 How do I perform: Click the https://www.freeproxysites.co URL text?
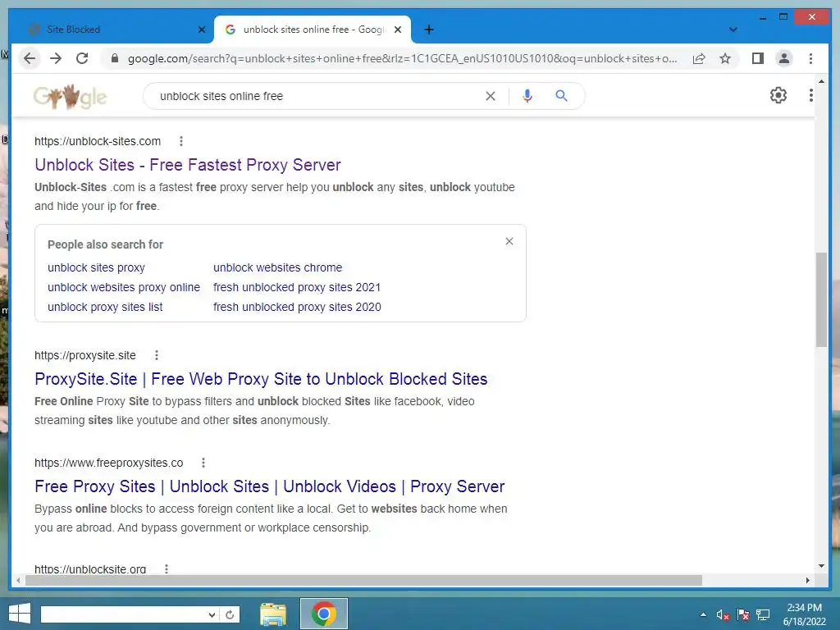(x=109, y=463)
